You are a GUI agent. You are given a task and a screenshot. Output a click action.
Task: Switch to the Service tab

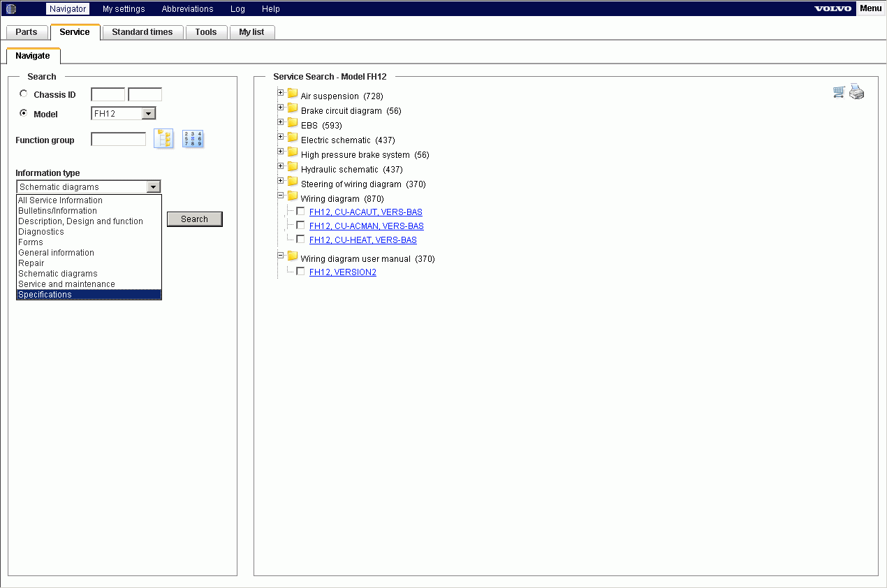coord(75,32)
